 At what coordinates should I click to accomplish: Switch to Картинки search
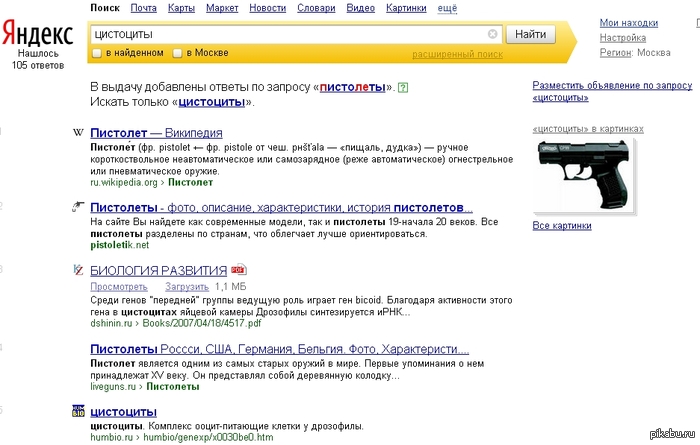pyautogui.click(x=406, y=8)
